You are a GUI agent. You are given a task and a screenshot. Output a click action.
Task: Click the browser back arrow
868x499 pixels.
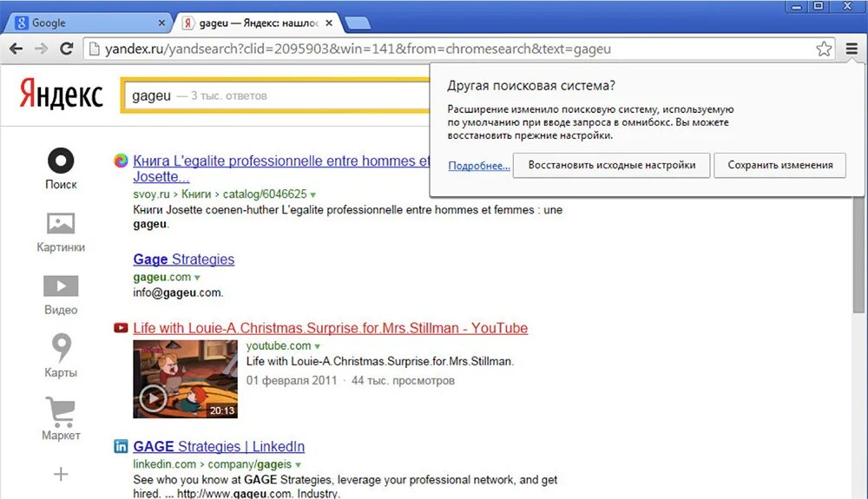point(16,49)
